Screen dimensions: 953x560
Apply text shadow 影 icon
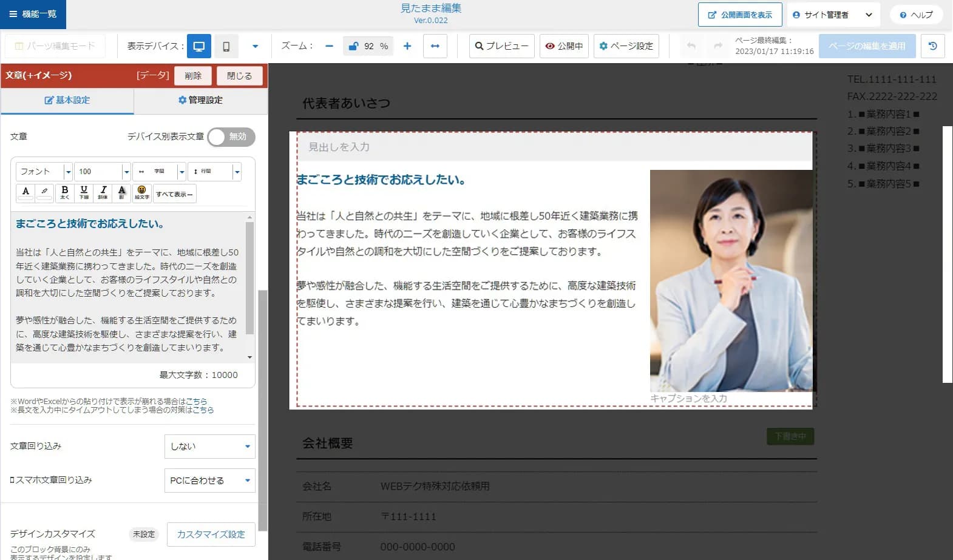tap(121, 193)
